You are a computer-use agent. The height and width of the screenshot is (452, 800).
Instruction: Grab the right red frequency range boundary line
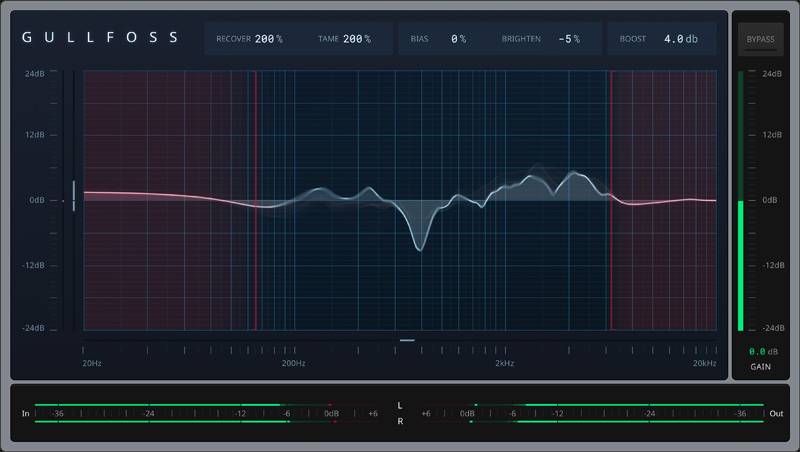pyautogui.click(x=611, y=200)
